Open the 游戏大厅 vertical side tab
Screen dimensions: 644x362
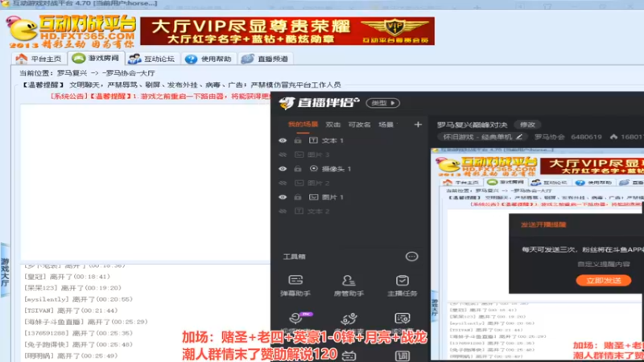5,271
